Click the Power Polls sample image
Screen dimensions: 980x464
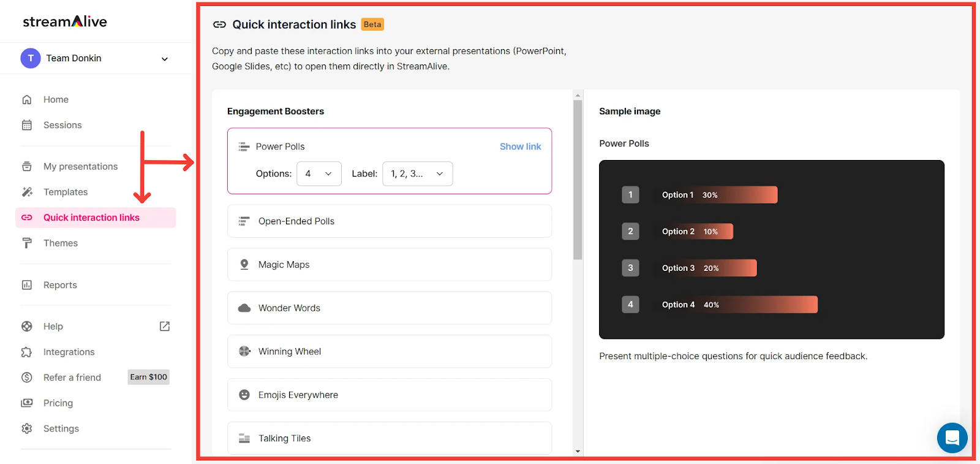[772, 249]
